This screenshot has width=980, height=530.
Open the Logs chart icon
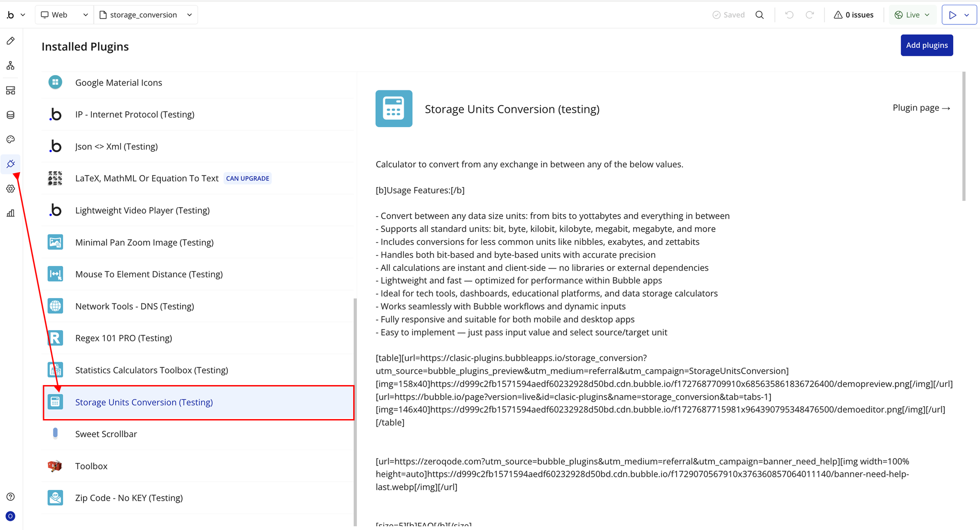click(x=11, y=213)
